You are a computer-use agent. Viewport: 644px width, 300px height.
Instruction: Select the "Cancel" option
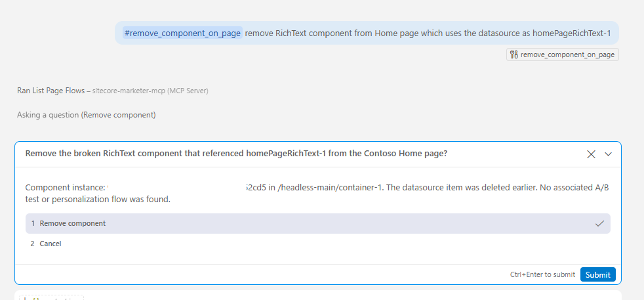point(318,244)
